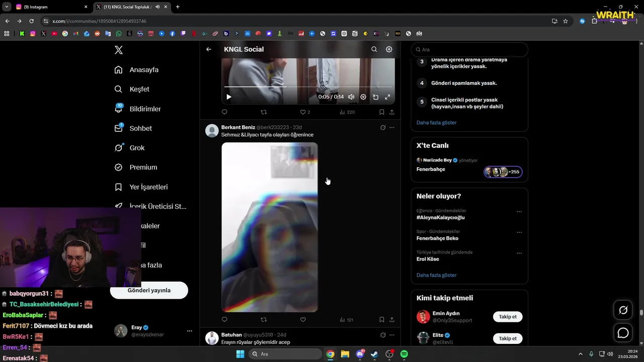Open Berkant Beniz profile avatar
This screenshot has width=644, height=362.
[x=212, y=131]
